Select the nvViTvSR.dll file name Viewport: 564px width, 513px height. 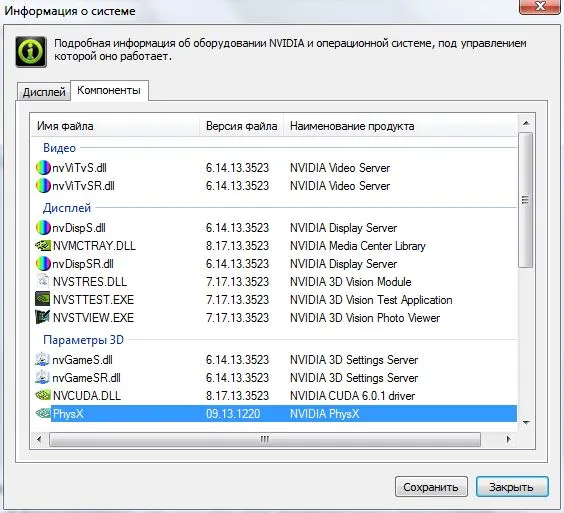[83, 186]
